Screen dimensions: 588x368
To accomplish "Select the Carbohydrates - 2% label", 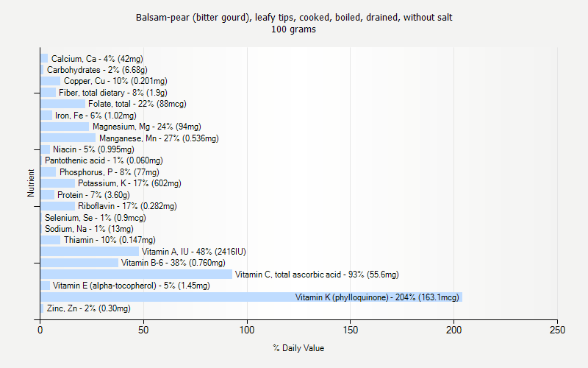I will coord(97,70).
